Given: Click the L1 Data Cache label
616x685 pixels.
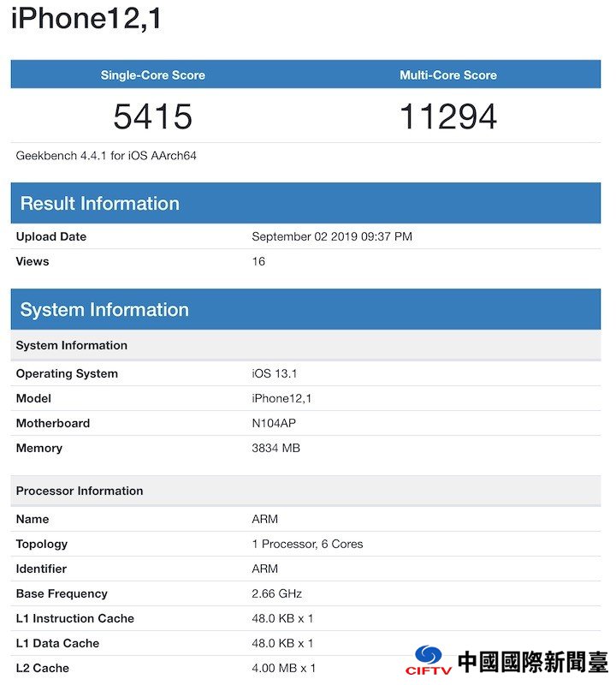Looking at the screenshot, I should click(57, 644).
